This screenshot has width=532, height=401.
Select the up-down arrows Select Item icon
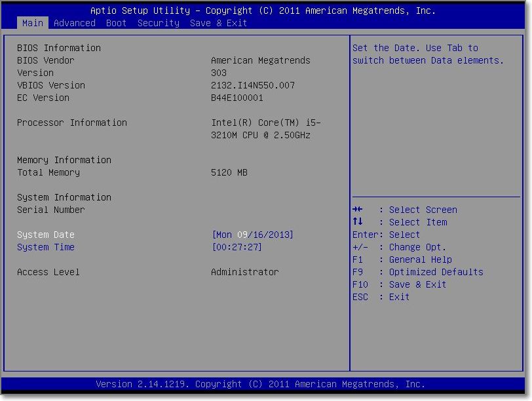click(357, 222)
